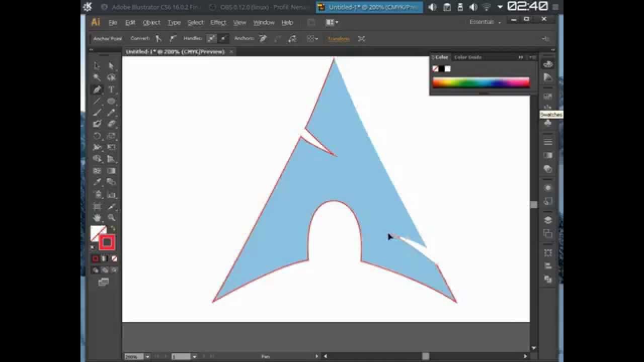
Task: Select the Zoom tool
Action: [111, 218]
